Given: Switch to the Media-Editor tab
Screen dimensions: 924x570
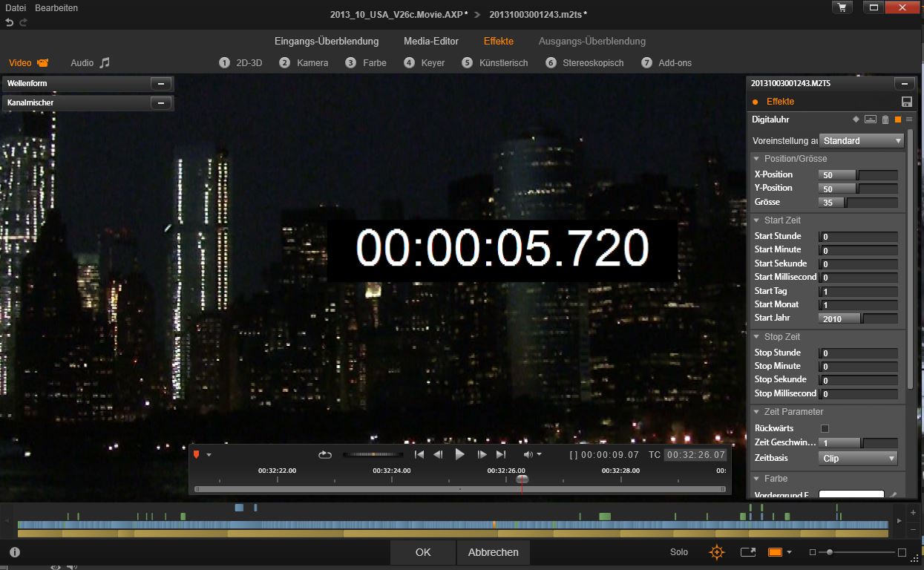Looking at the screenshot, I should point(430,42).
